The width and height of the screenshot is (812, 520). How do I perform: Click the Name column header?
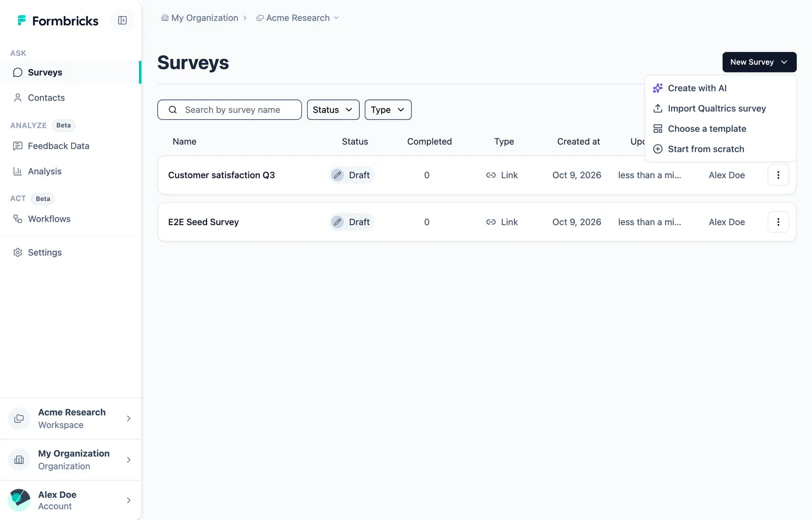184,142
